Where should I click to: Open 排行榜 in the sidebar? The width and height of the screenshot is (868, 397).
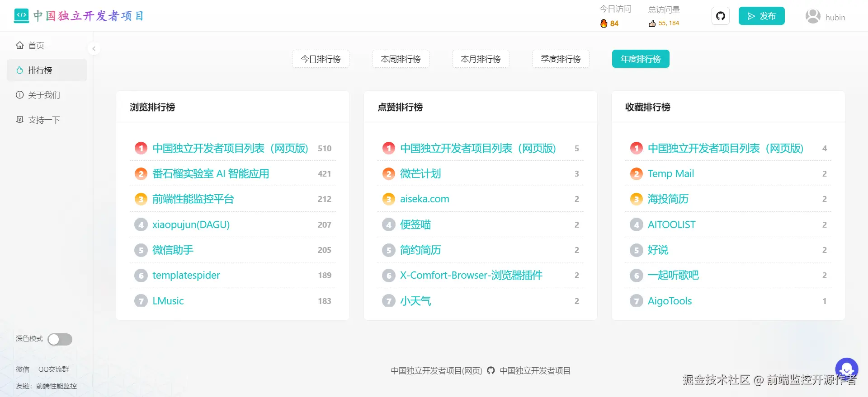click(47, 70)
